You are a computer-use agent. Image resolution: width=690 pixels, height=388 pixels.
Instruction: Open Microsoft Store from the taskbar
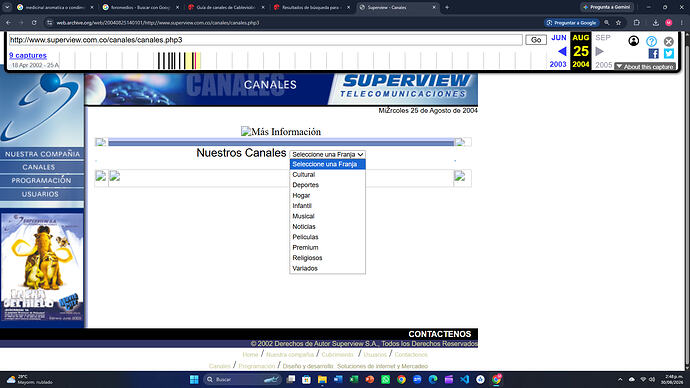tap(306, 379)
